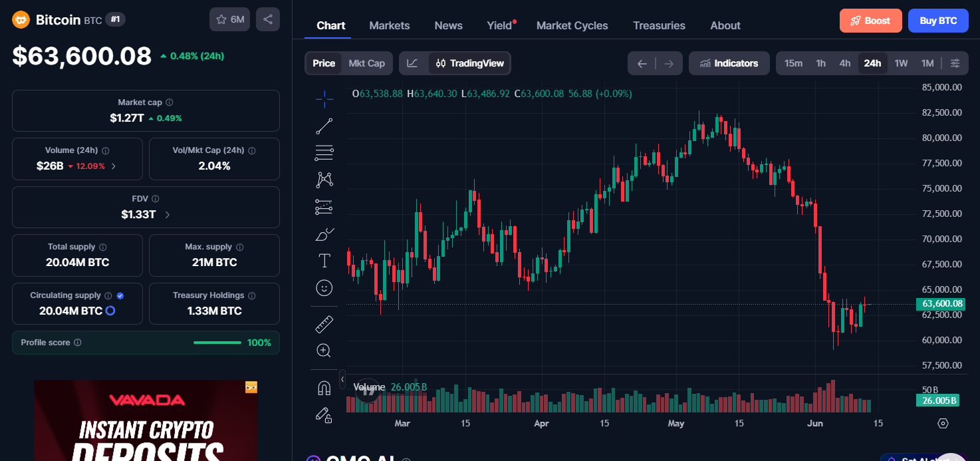The width and height of the screenshot is (980, 461).
Task: Open the VAVADA instant crypto deposits ad
Action: click(x=146, y=420)
